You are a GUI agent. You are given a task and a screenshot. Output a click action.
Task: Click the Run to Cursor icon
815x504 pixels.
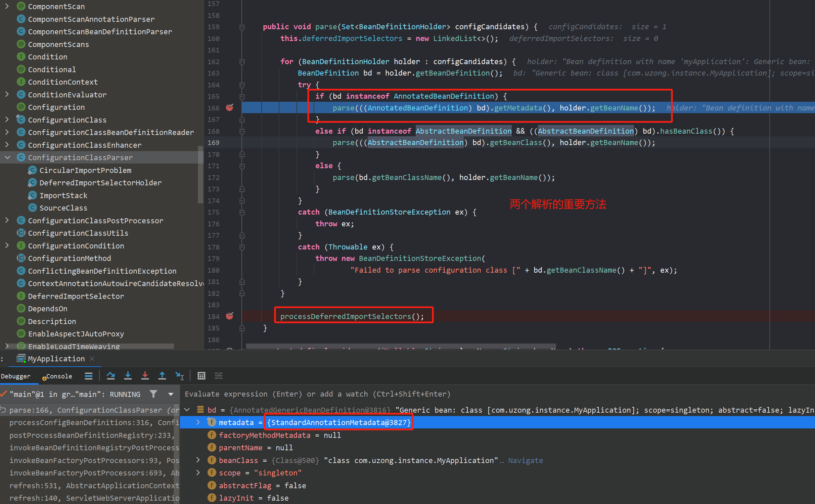click(x=179, y=376)
